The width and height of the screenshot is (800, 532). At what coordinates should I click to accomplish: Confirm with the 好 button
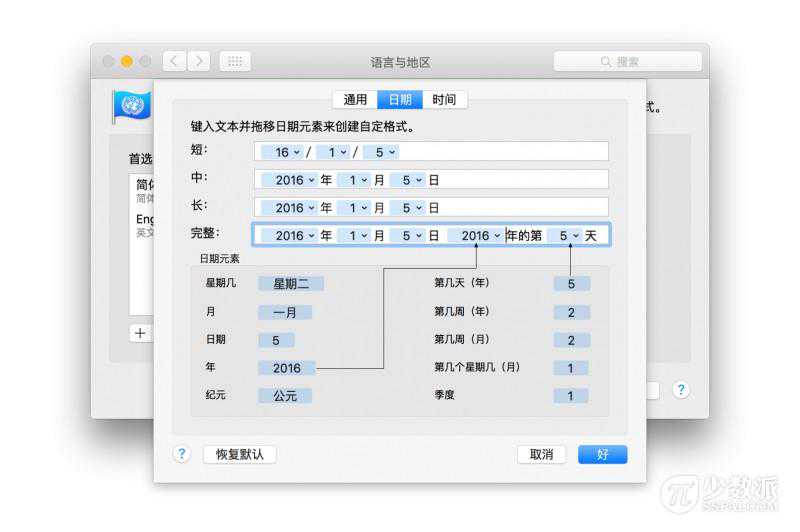click(x=603, y=454)
